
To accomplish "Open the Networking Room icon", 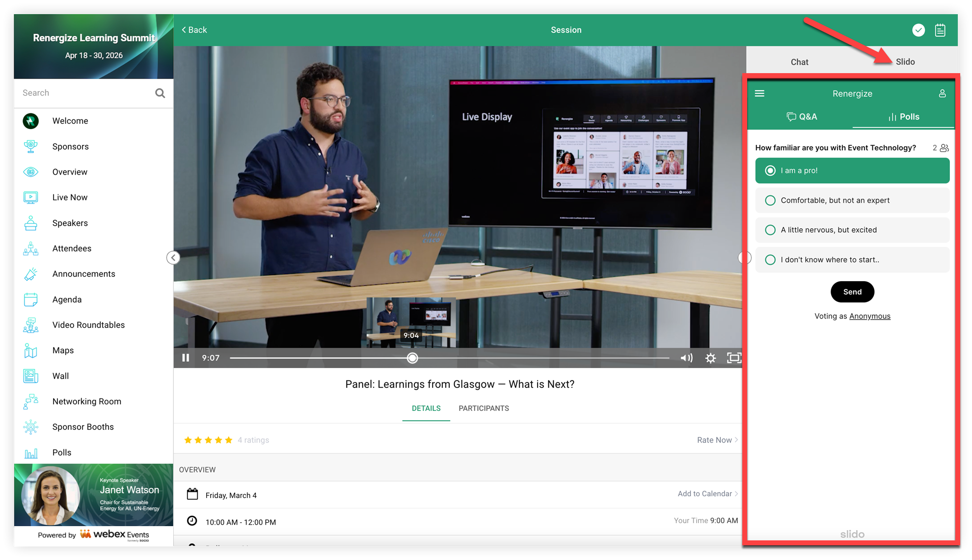I will (x=30, y=401).
